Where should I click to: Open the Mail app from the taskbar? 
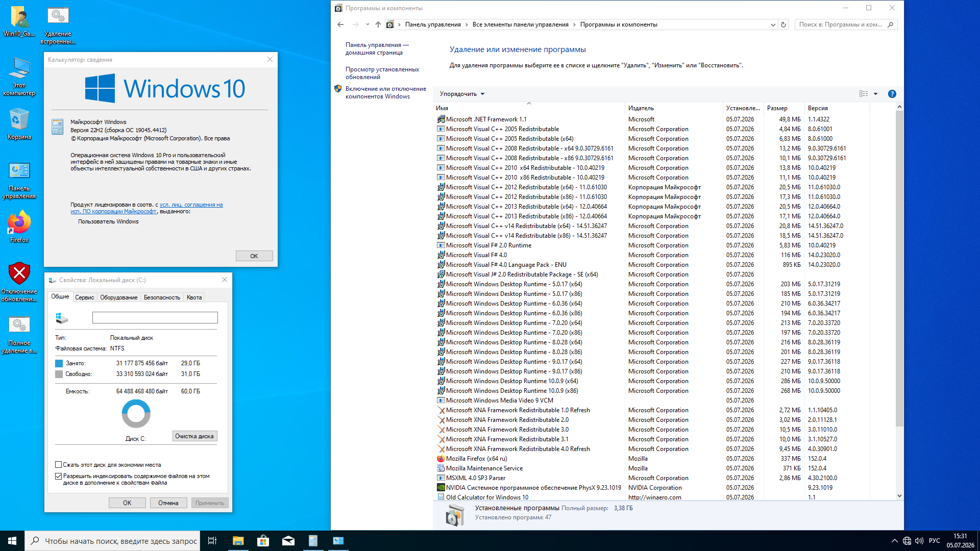[x=288, y=541]
